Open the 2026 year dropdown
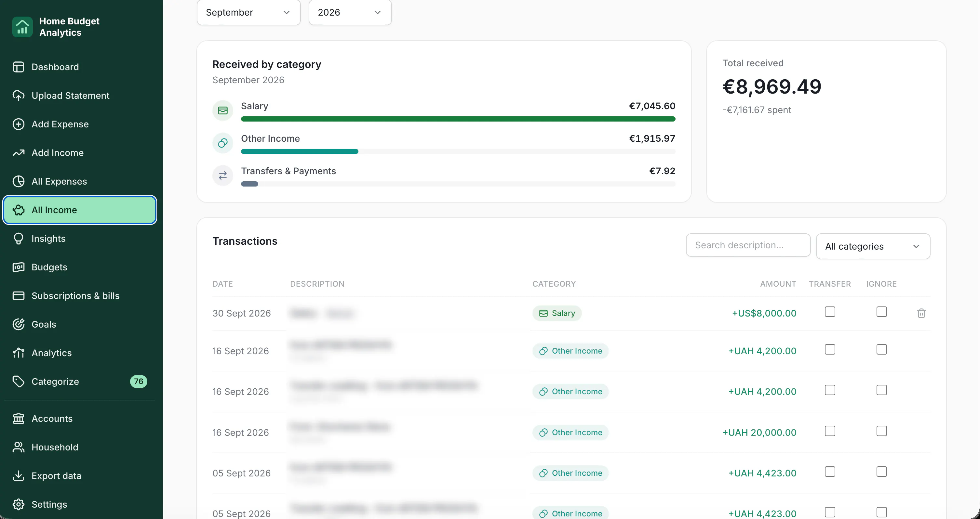 tap(350, 13)
